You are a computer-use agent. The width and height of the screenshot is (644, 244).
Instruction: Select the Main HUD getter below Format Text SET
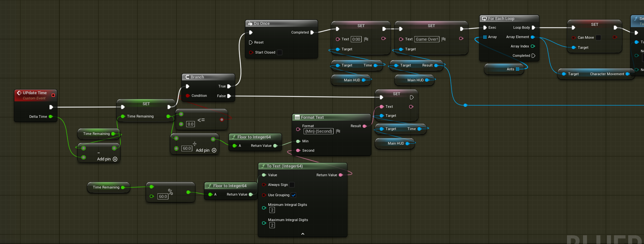pyautogui.click(x=395, y=143)
